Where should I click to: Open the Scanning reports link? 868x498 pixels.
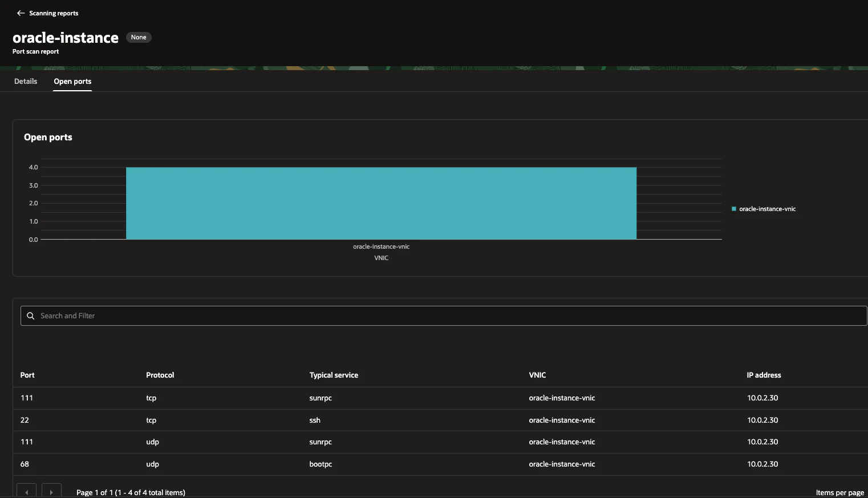54,13
